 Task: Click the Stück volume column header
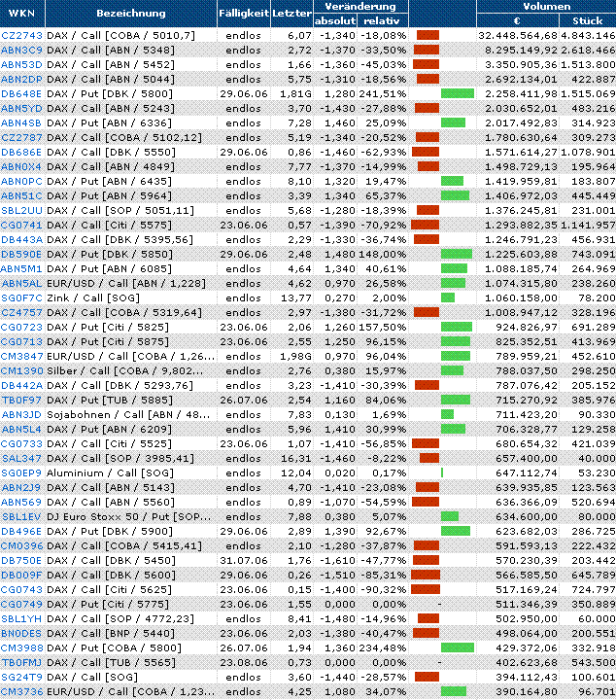click(x=588, y=20)
